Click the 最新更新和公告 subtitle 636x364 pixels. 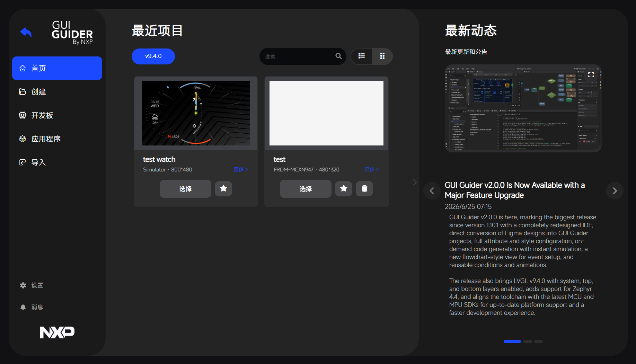click(466, 52)
